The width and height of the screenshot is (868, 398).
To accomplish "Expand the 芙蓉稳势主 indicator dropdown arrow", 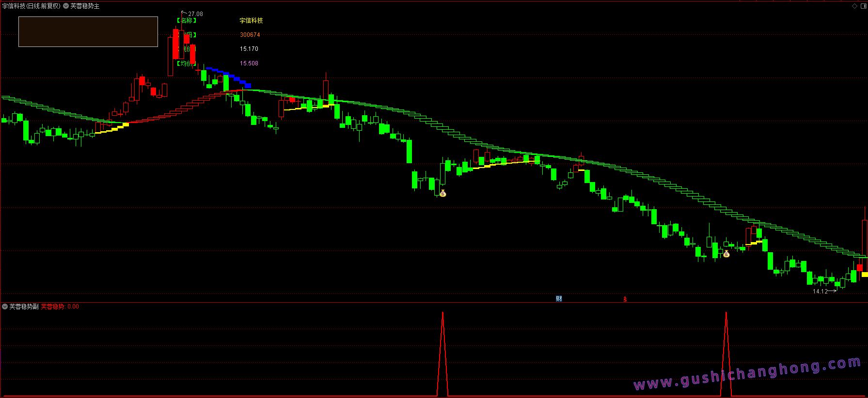I will (x=66, y=6).
